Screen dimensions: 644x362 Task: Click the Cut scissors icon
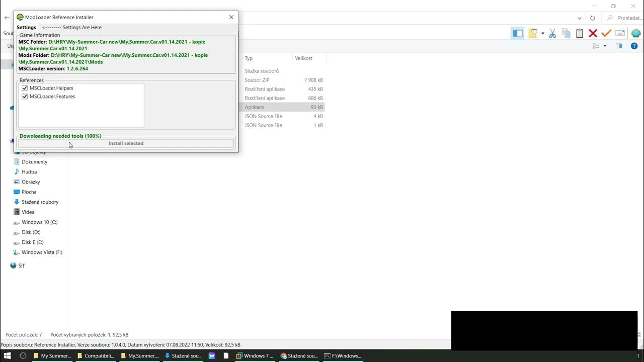tap(552, 33)
